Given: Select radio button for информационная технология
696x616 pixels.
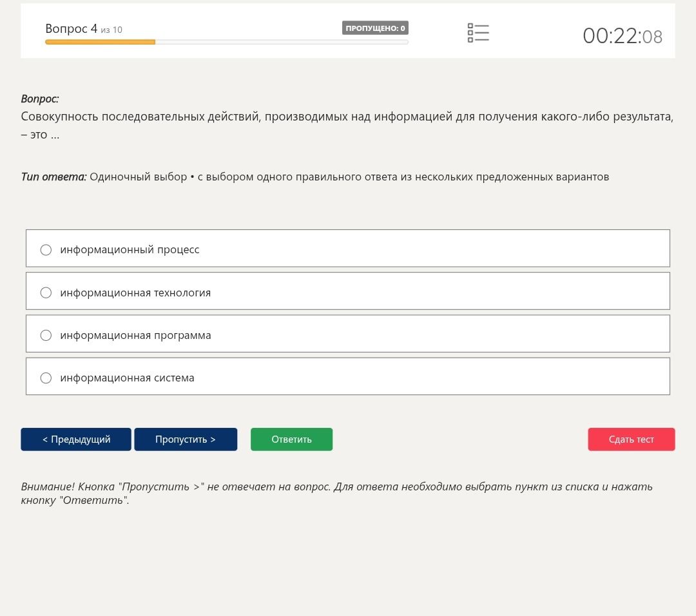Looking at the screenshot, I should click(x=46, y=293).
